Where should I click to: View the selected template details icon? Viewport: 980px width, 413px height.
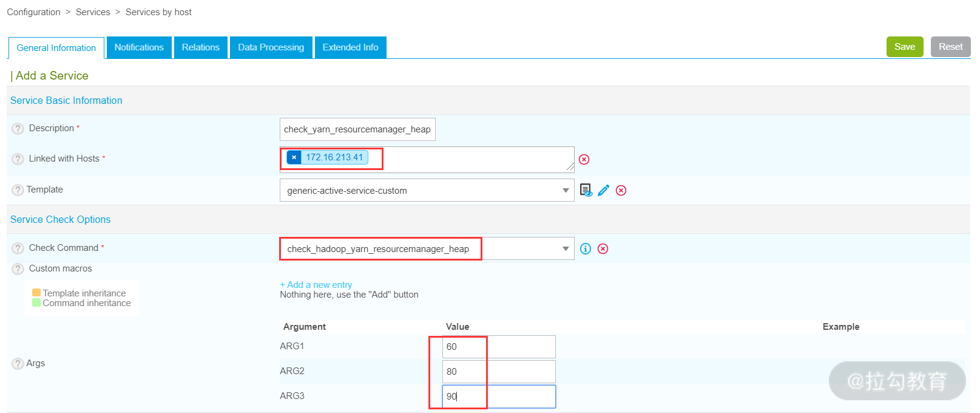(x=586, y=190)
